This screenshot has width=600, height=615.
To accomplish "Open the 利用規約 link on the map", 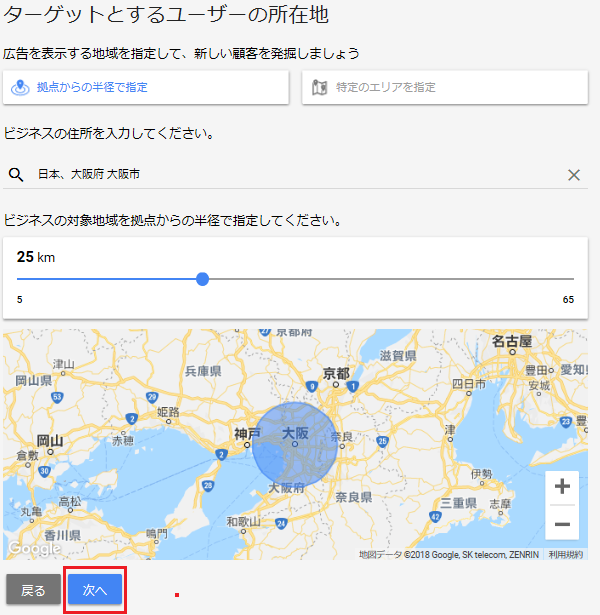I will coord(566,554).
